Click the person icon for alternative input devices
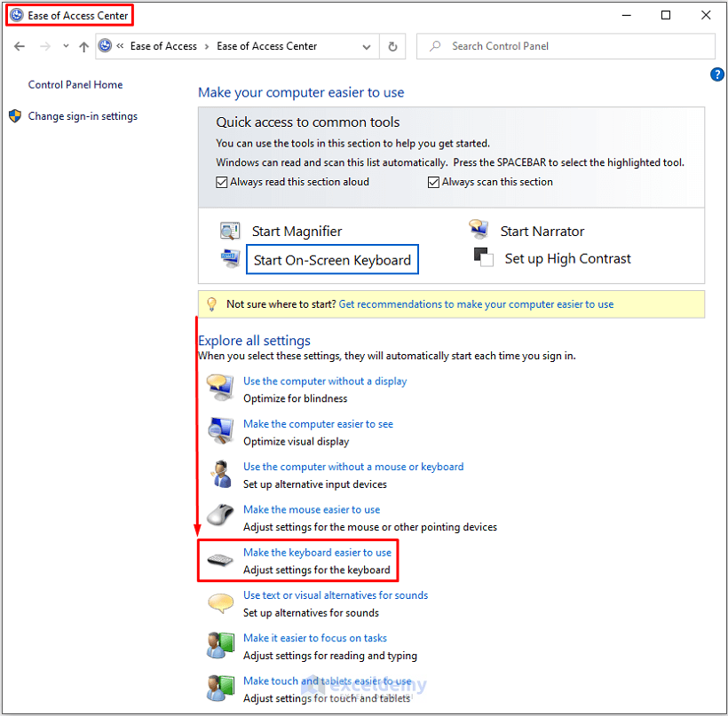The image size is (728, 716). coord(221,474)
